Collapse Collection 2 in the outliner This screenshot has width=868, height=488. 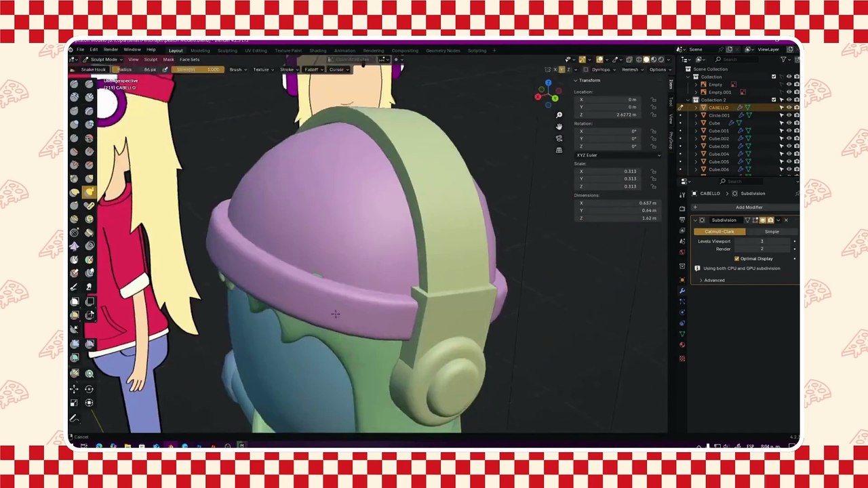(x=688, y=100)
